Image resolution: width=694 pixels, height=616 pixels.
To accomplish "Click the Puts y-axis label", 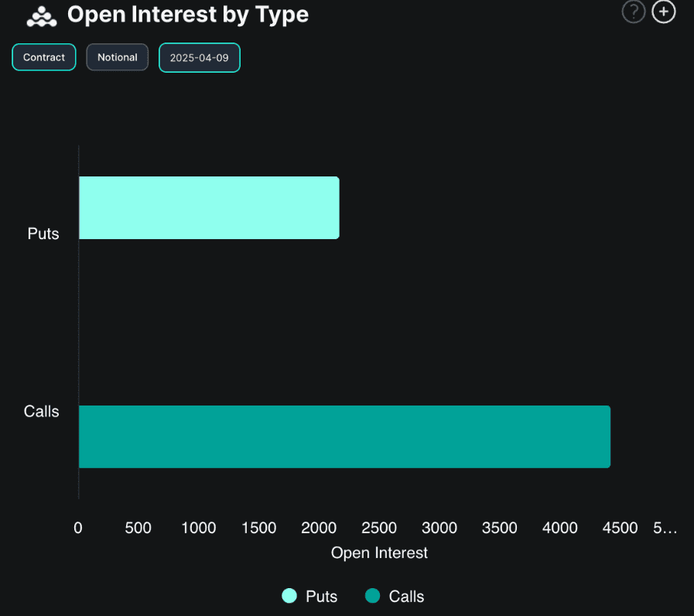I will [x=43, y=234].
